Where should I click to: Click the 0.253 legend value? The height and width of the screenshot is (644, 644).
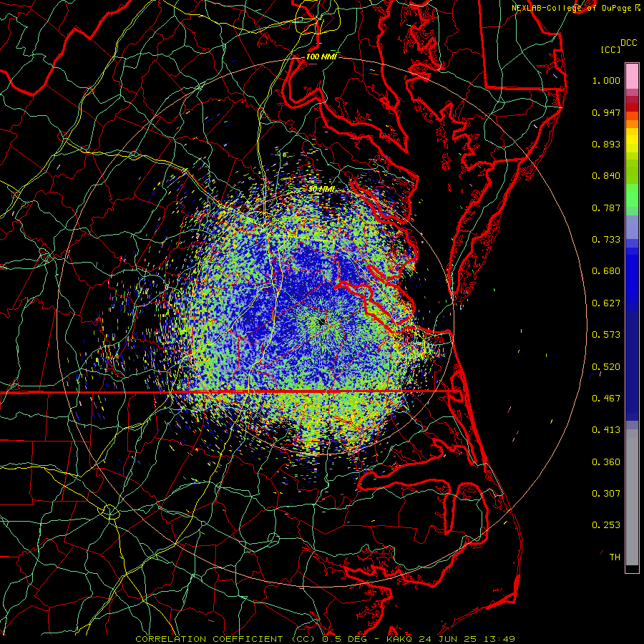606,525
